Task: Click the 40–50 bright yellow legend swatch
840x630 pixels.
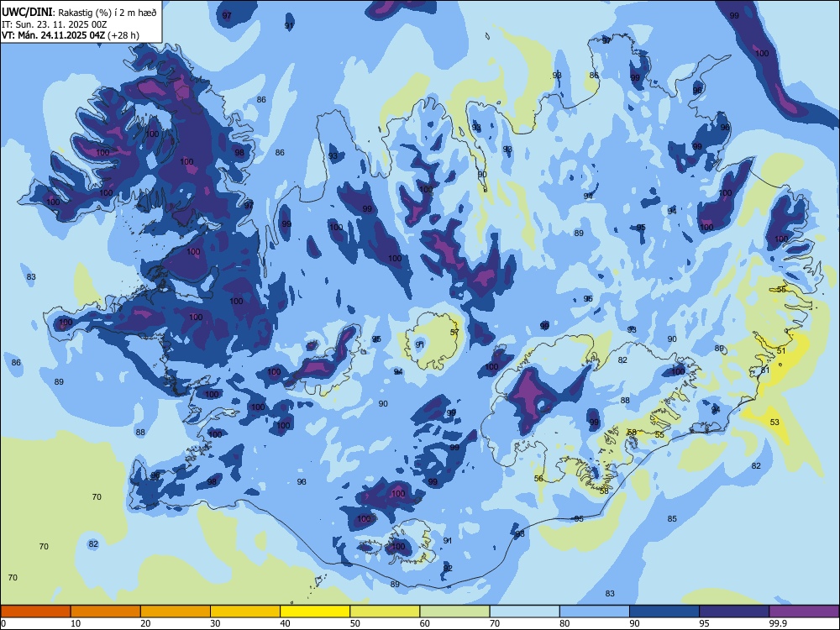Action: (x=315, y=612)
